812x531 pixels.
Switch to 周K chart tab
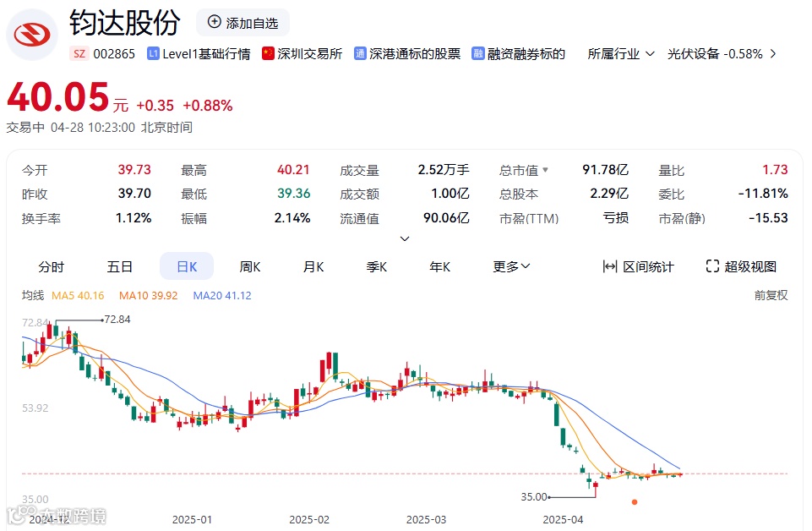click(249, 266)
